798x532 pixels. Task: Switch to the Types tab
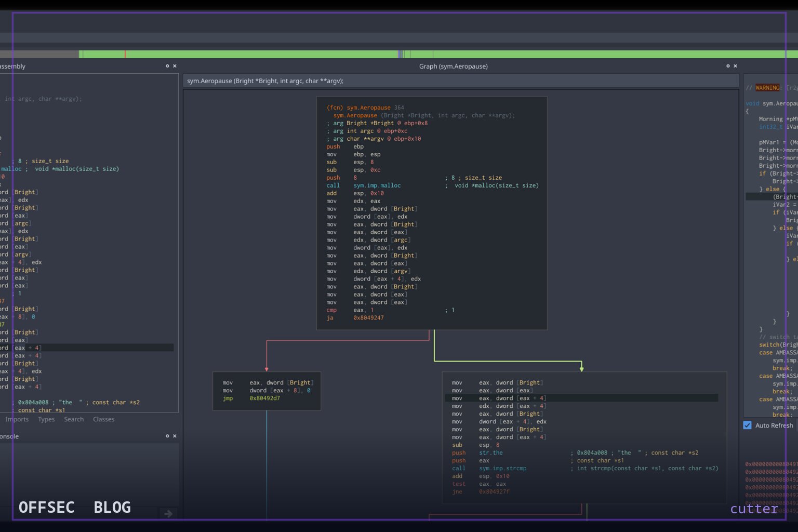tap(46, 419)
